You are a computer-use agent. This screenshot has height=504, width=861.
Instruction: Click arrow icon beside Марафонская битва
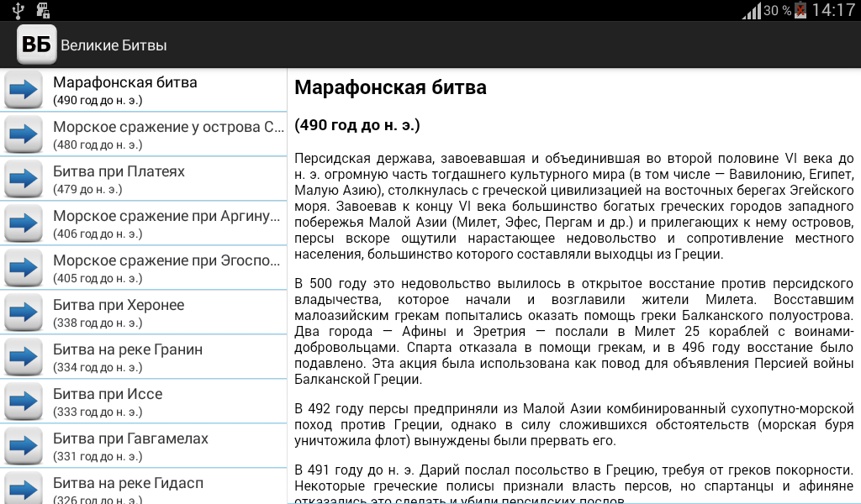[x=24, y=89]
